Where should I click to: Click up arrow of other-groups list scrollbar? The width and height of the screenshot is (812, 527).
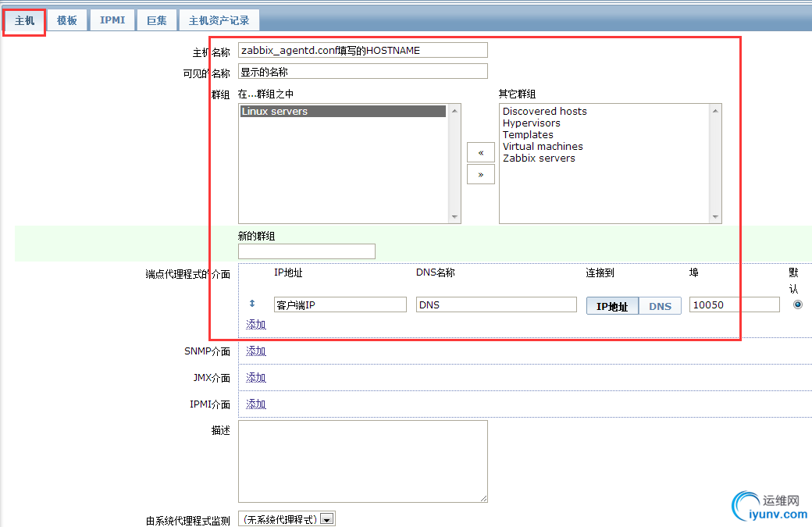coord(715,111)
